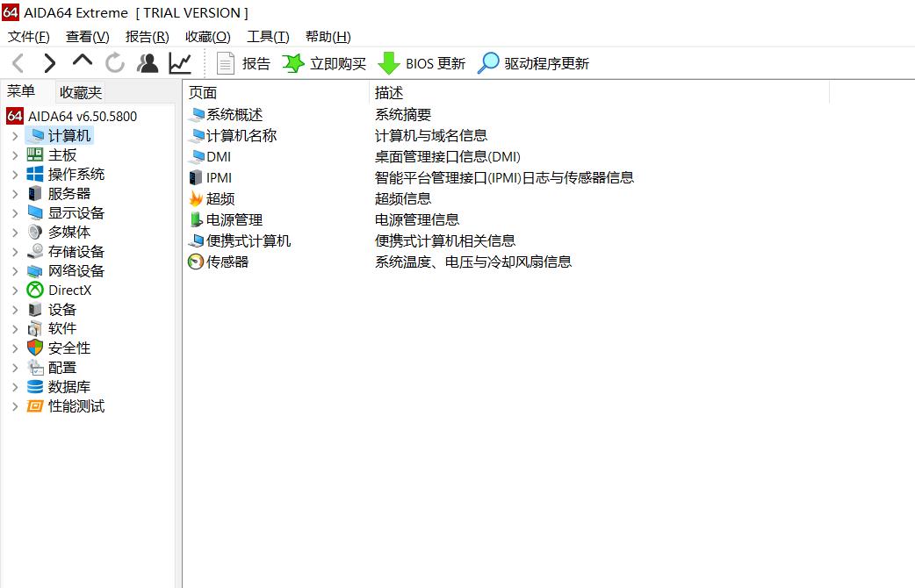The width and height of the screenshot is (915, 588).
Task: Open the 超频 flame icon entry
Action: click(196, 199)
